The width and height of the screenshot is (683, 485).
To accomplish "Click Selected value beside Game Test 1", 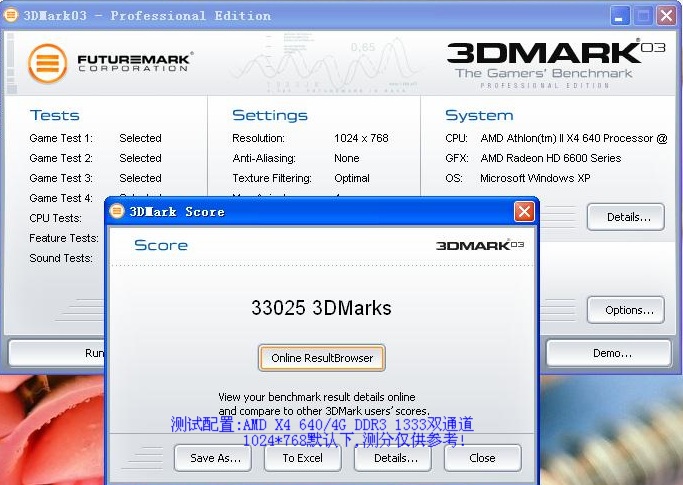I will pyautogui.click(x=140, y=138).
